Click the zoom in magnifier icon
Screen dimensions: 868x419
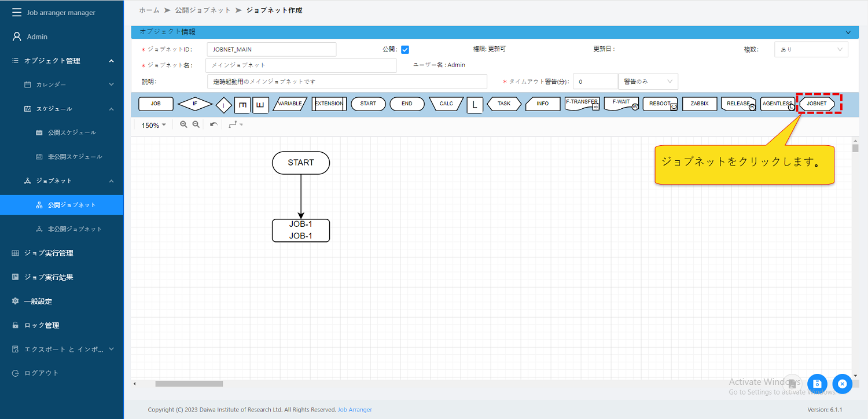(x=183, y=124)
